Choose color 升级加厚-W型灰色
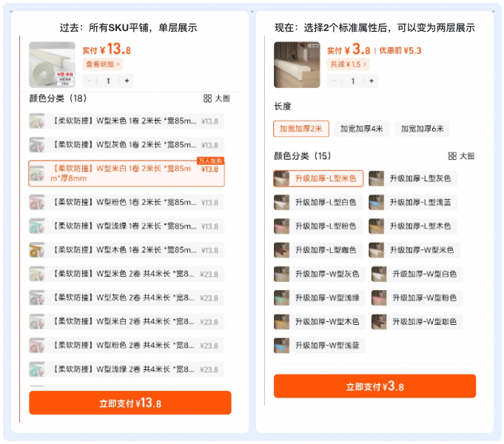 click(x=320, y=274)
